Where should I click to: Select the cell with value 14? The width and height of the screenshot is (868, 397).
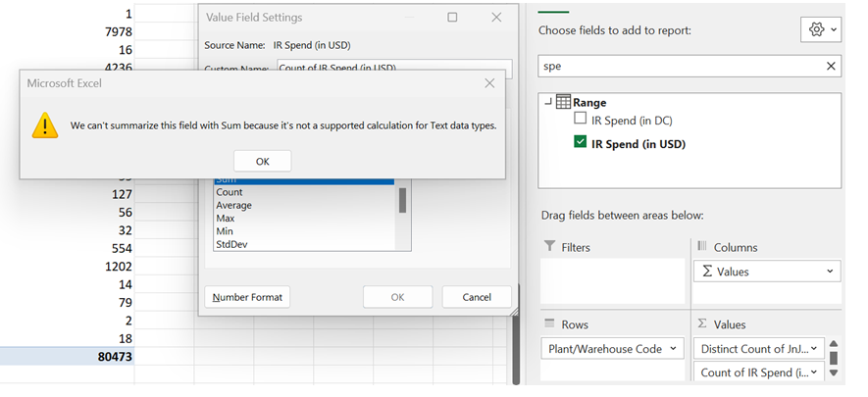pos(67,284)
